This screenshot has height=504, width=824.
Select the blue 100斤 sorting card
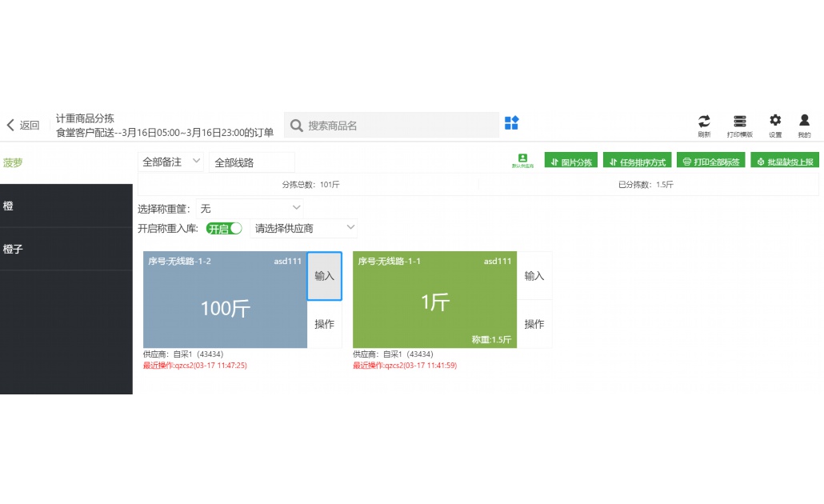tap(225, 299)
